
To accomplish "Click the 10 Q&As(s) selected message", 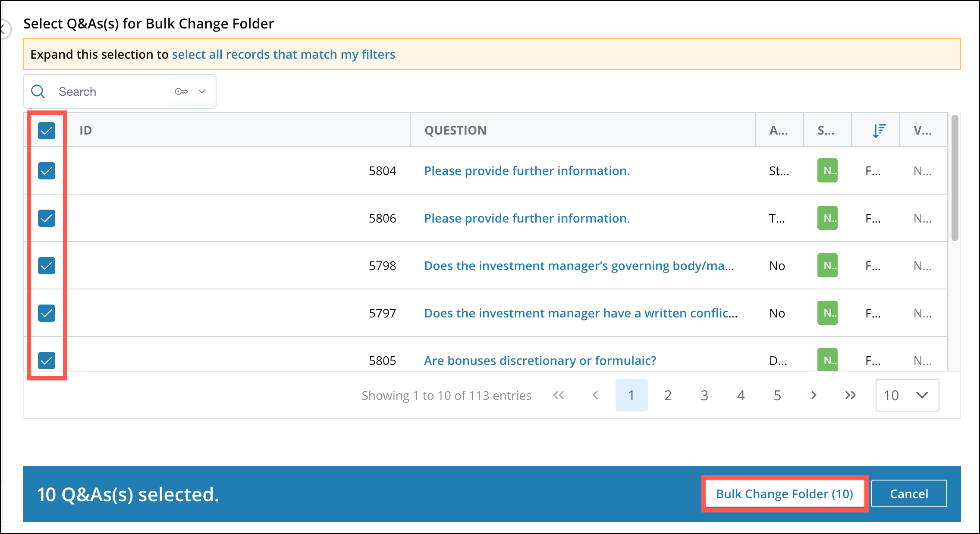I will pyautogui.click(x=128, y=494).
